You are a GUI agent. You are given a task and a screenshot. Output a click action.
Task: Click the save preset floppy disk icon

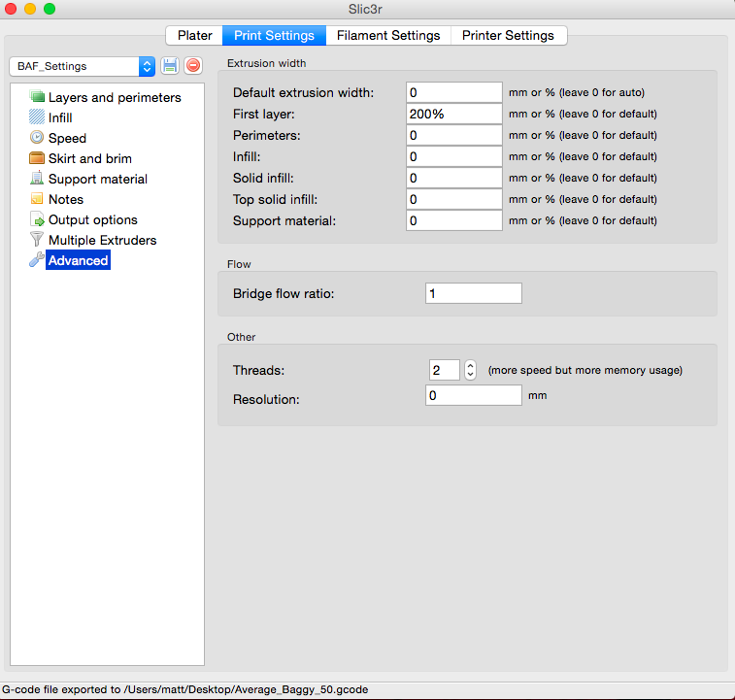[171, 66]
